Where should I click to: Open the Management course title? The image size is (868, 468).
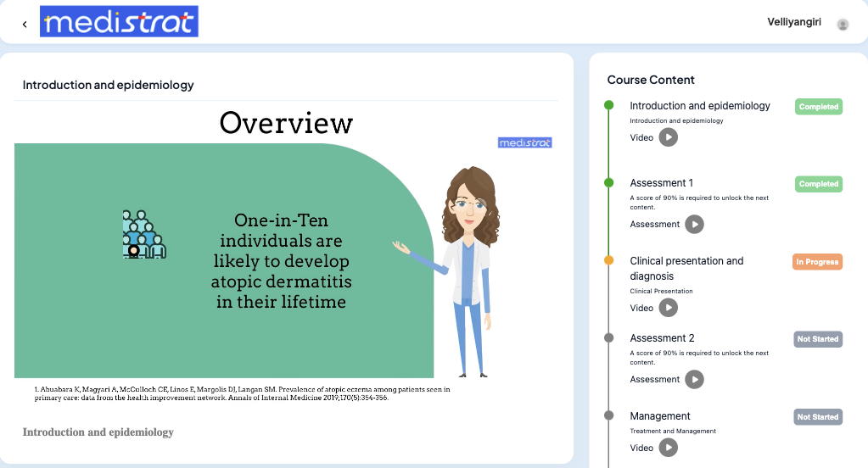659,416
